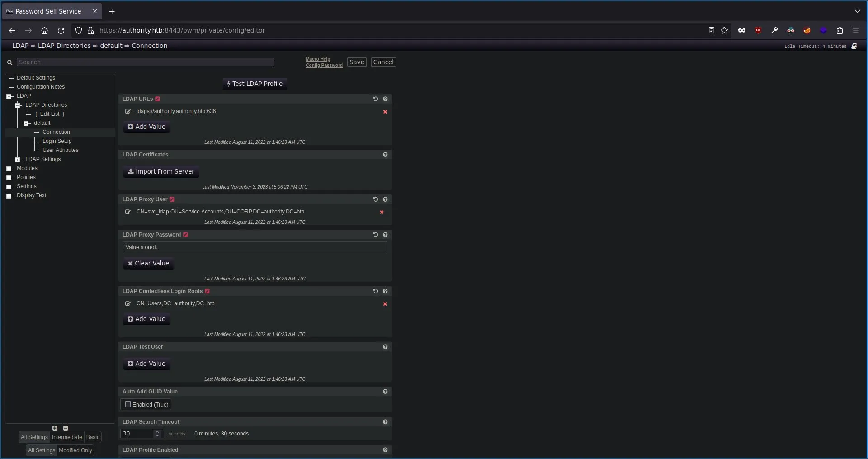The width and height of the screenshot is (868, 459).
Task: Collapse all tree nodes with minus icon
Action: coord(66,428)
